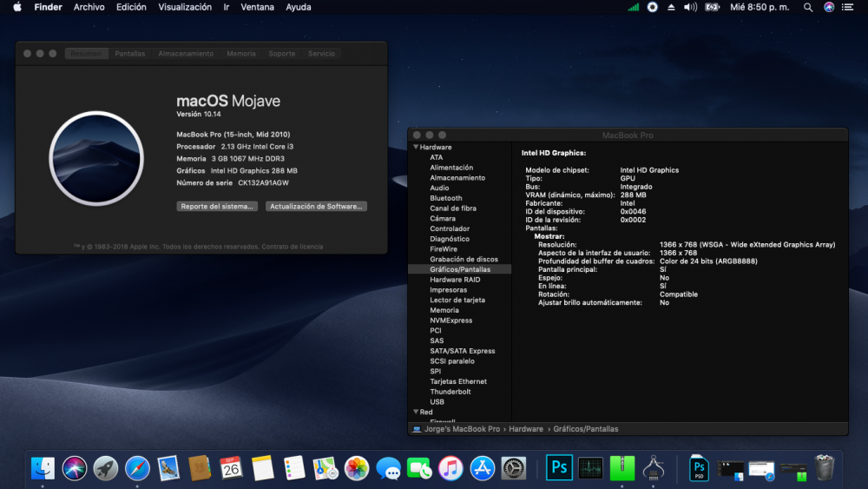Open iTunes music note icon in Dock
Screen dimensions: 868x489
point(450,468)
